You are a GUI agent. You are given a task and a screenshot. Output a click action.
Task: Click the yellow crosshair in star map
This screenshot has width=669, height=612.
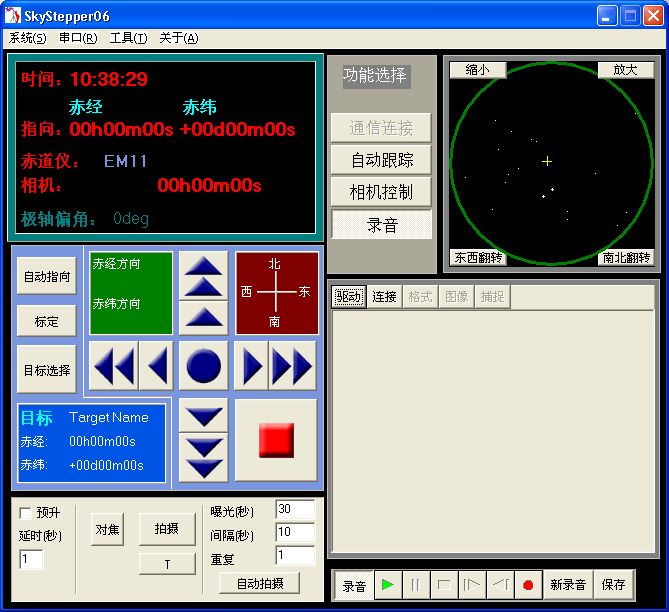pyautogui.click(x=547, y=161)
